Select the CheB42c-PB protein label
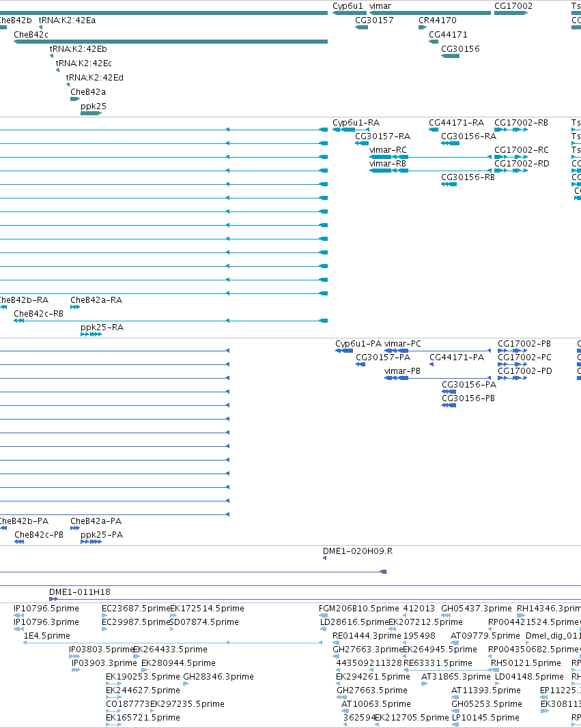 [x=39, y=535]
